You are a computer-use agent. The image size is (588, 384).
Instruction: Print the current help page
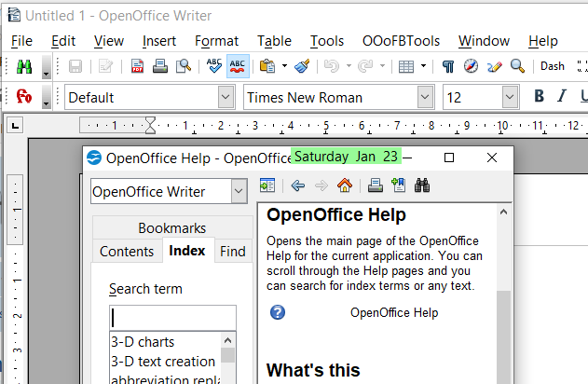pos(375,185)
